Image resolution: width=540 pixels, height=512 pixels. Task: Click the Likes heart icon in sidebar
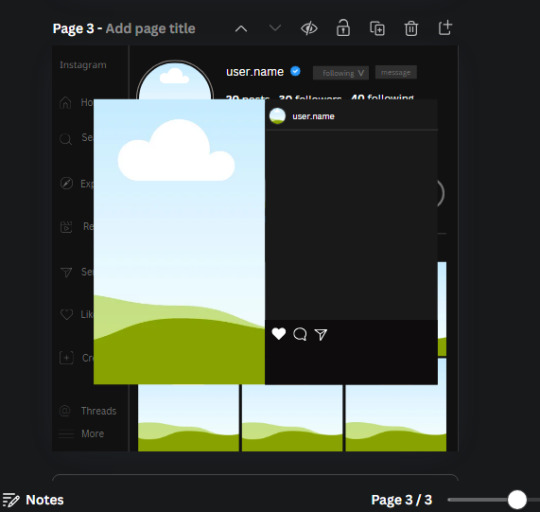pyautogui.click(x=66, y=314)
